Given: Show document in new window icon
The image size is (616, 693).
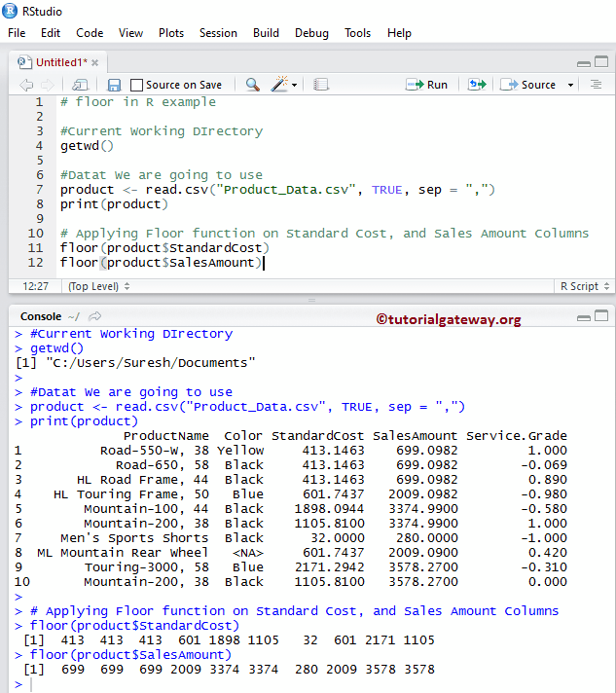Looking at the screenshot, I should [x=81, y=85].
